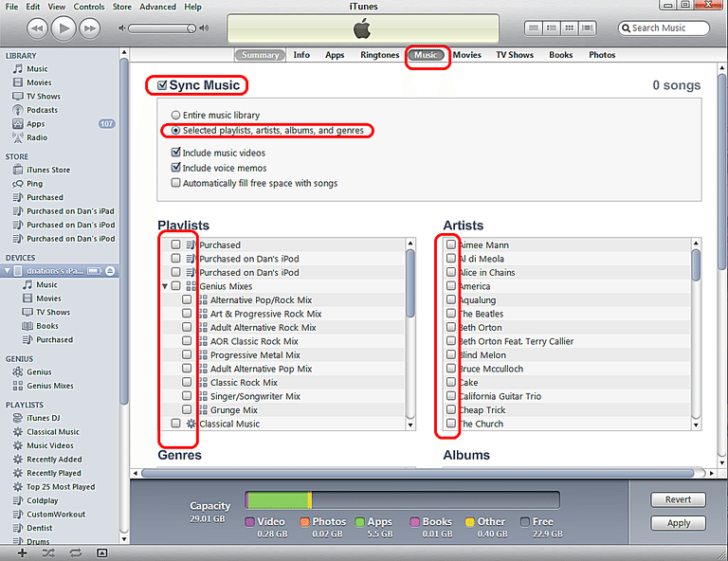Toggle Include voice memos checkbox
728x561 pixels.
click(x=175, y=168)
